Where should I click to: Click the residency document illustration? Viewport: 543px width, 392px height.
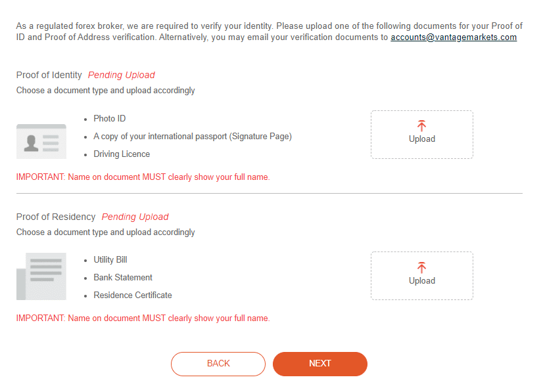coord(41,276)
